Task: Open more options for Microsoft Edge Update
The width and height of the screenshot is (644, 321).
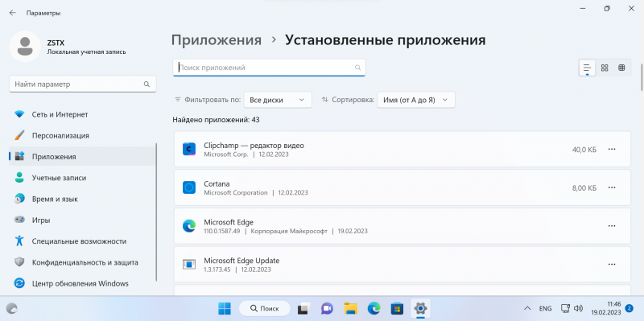Action: 612,265
